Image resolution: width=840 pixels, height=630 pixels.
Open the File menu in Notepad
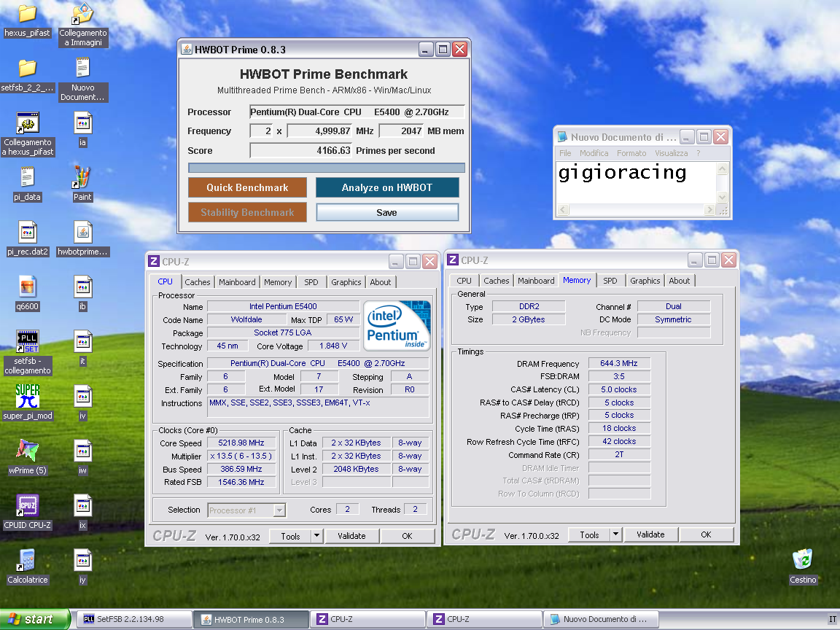click(565, 153)
